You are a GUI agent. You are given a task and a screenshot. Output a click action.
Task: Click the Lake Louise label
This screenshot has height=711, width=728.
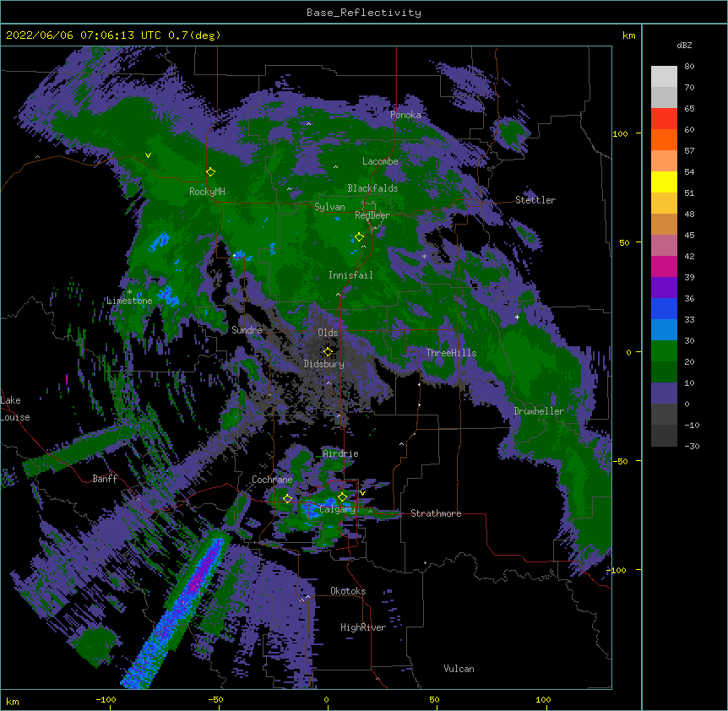(15, 409)
